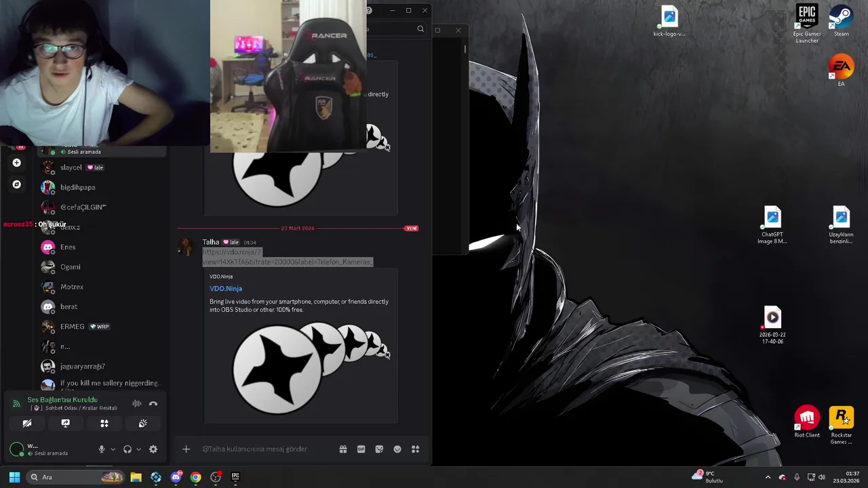The width and height of the screenshot is (868, 488).
Task: Select ChatGPT Image desktop file
Action: pos(772,226)
